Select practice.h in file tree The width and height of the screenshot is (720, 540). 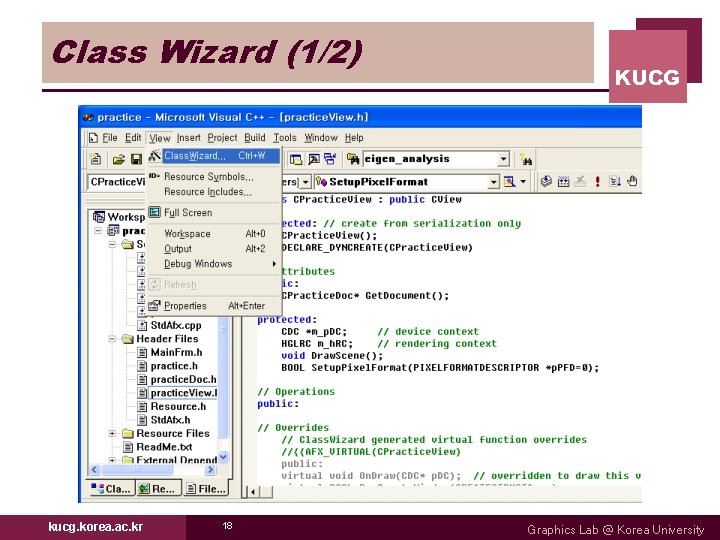[x=174, y=366]
